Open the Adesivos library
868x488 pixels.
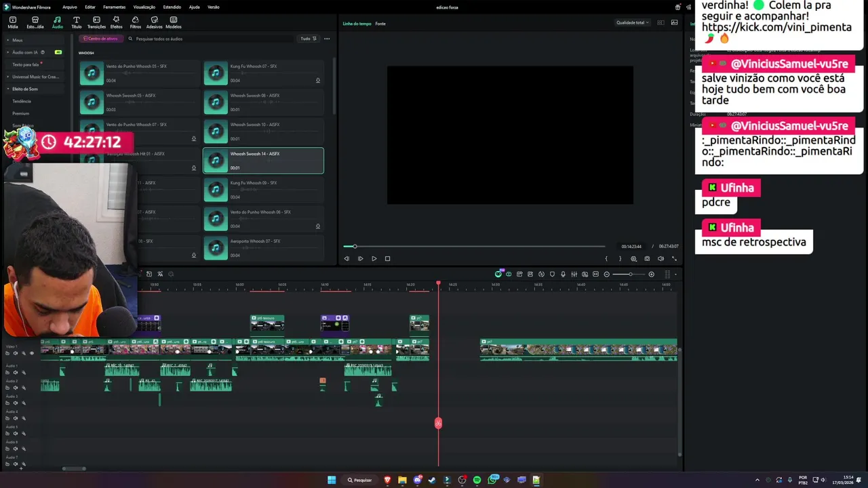[155, 22]
